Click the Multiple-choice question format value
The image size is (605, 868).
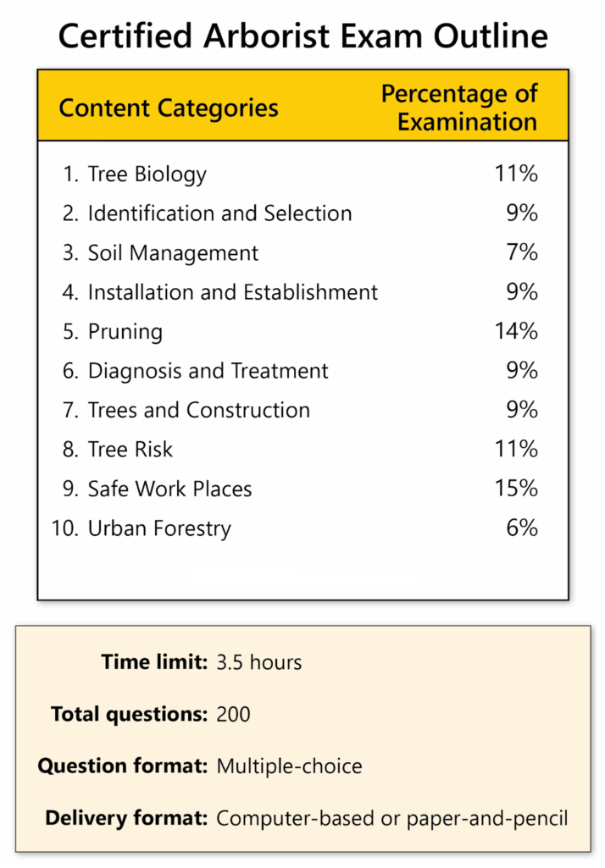coord(289,767)
